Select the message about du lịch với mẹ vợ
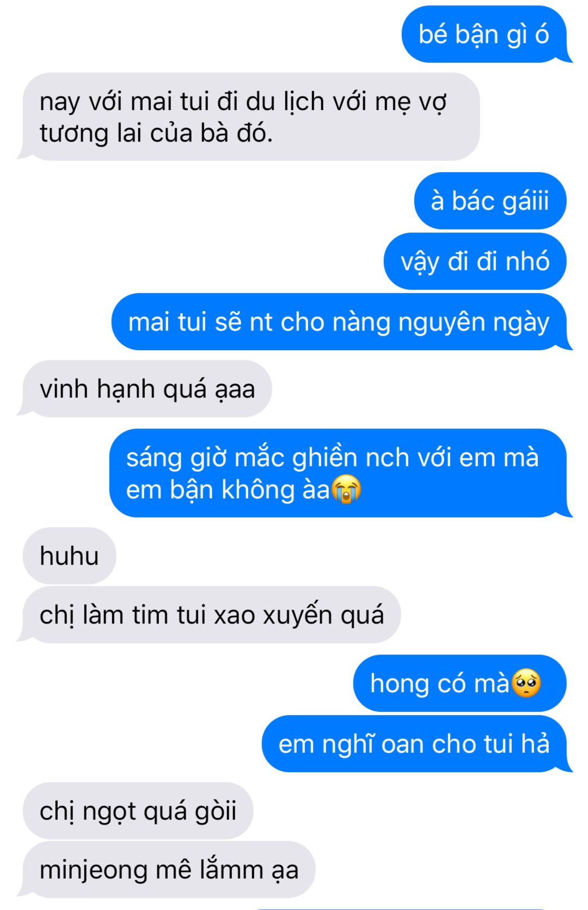Screen dimensions: 588x910 coord(248,117)
